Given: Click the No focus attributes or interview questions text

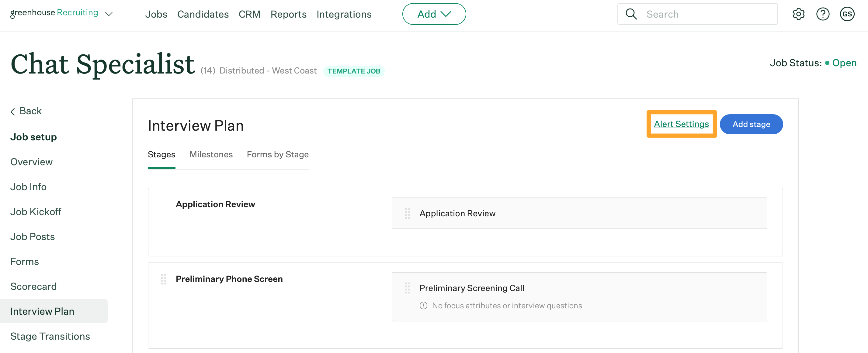Looking at the screenshot, I should point(507,306).
